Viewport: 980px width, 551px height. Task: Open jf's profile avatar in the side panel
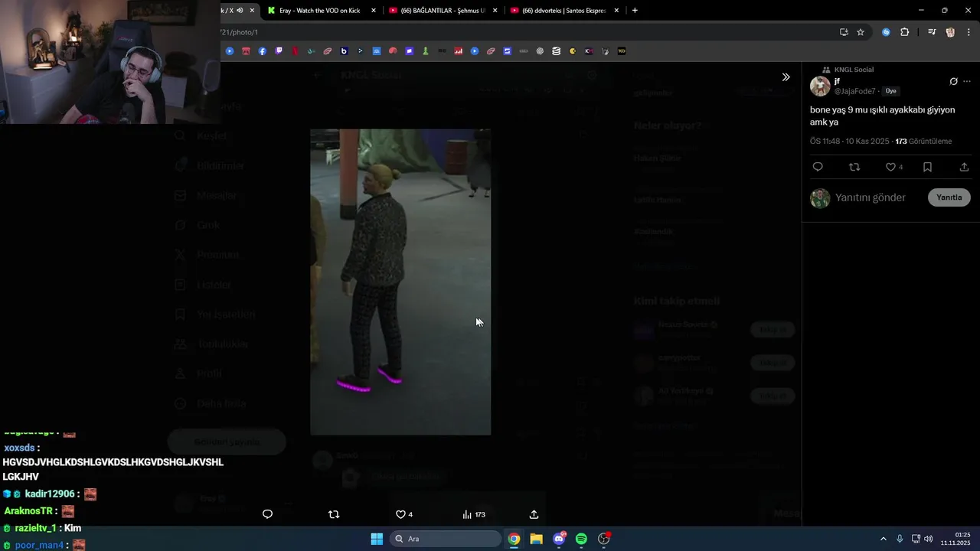coord(820,86)
